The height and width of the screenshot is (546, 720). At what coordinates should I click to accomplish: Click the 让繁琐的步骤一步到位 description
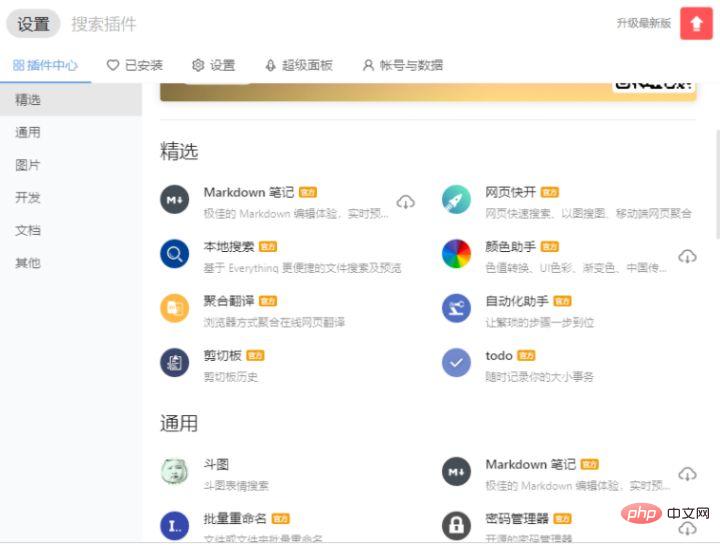coord(540,322)
